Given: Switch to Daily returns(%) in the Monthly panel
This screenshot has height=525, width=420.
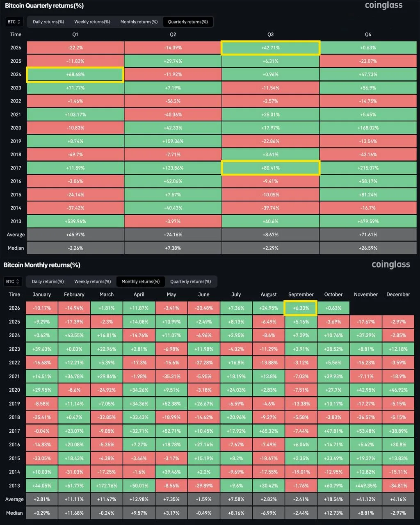Looking at the screenshot, I should click(48, 281).
